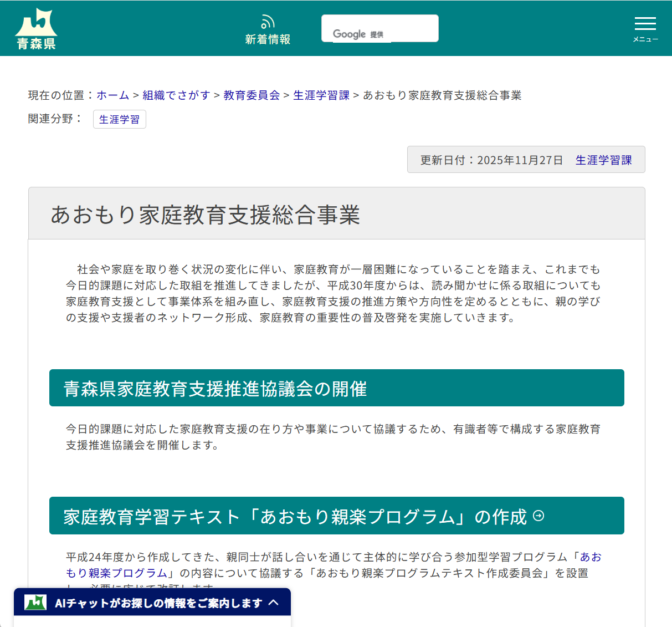Screen dimensions: 672x627
Task: Expand the あおもり親楽プログラム section header
Action: click(336, 516)
